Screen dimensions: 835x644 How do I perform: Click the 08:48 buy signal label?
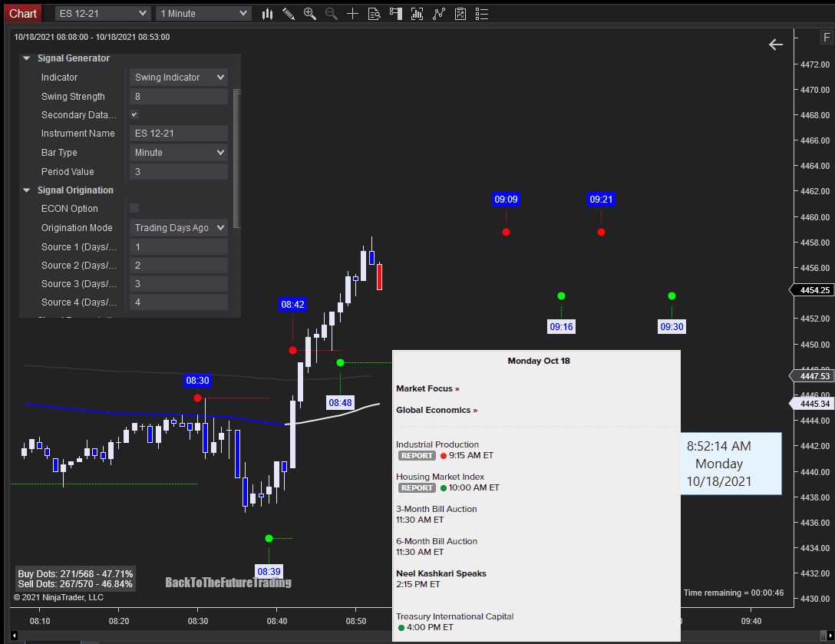(340, 402)
